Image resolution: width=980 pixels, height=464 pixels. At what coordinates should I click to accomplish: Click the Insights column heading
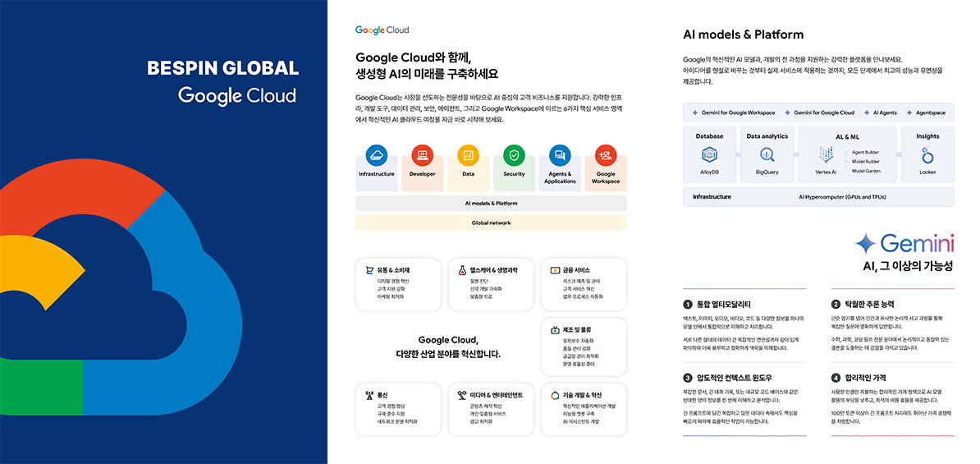click(927, 136)
